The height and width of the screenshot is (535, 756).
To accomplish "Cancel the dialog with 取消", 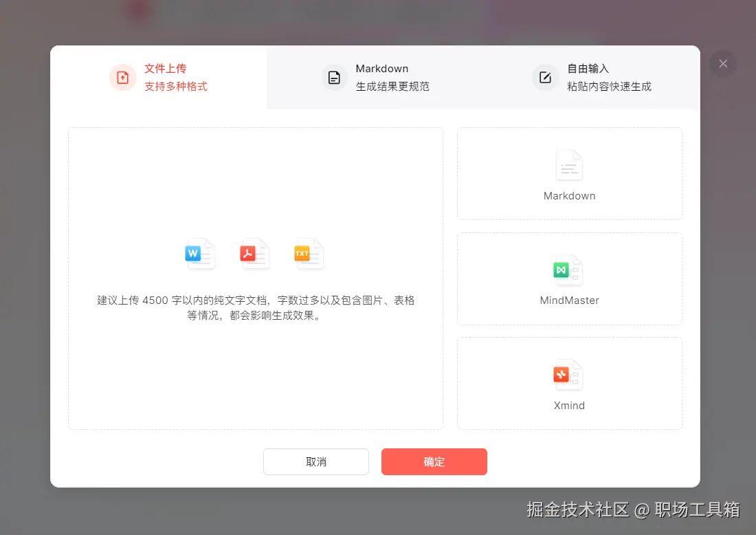I will pos(315,461).
